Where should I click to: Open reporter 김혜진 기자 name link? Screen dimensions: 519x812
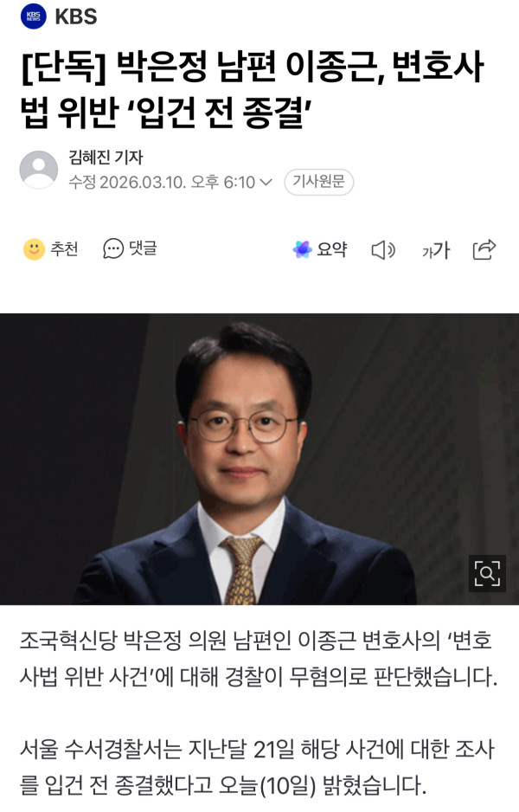pos(106,157)
